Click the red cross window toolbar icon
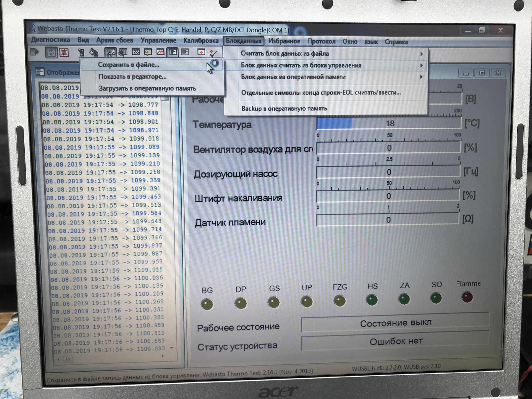Image resolution: width=532 pixels, height=399 pixels. point(201,52)
